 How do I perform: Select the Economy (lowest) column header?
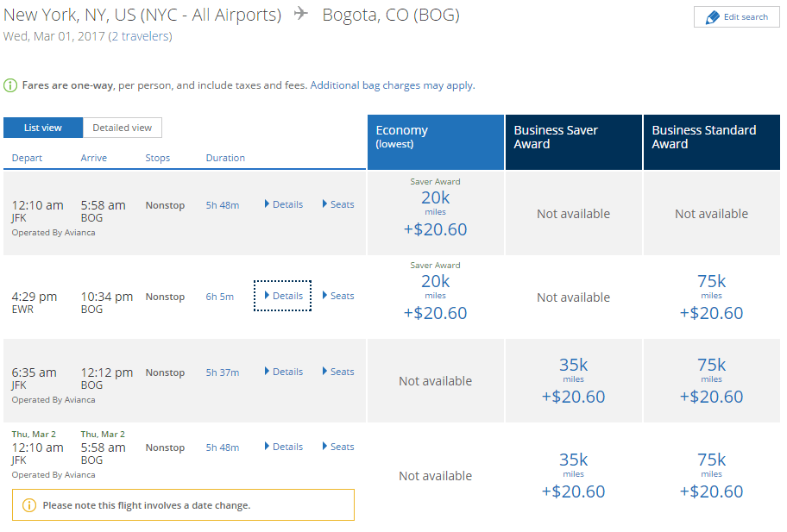click(436, 142)
